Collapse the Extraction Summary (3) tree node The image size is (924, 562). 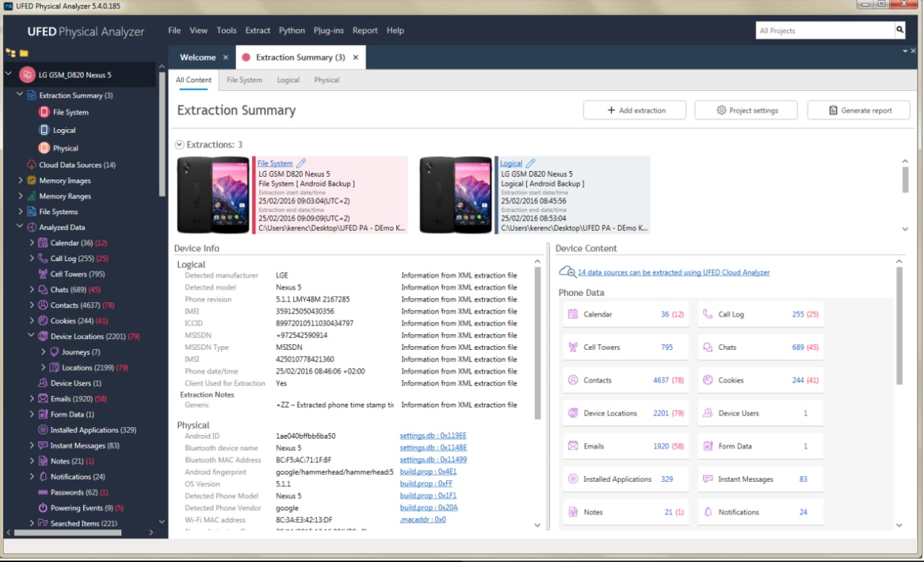19,95
